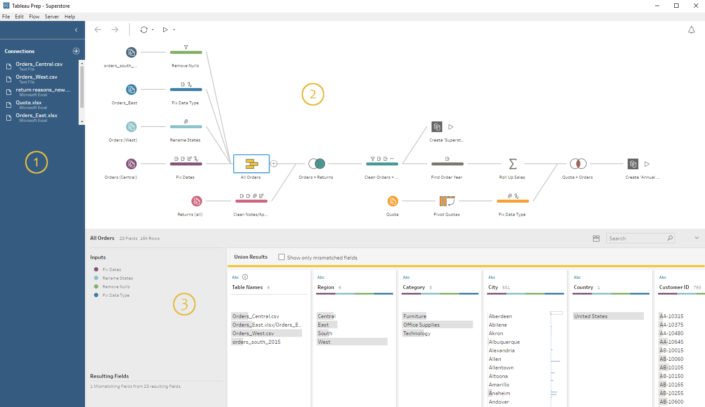Select the Remove Nulls clean step
This screenshot has width=705, height=407.
point(186,52)
